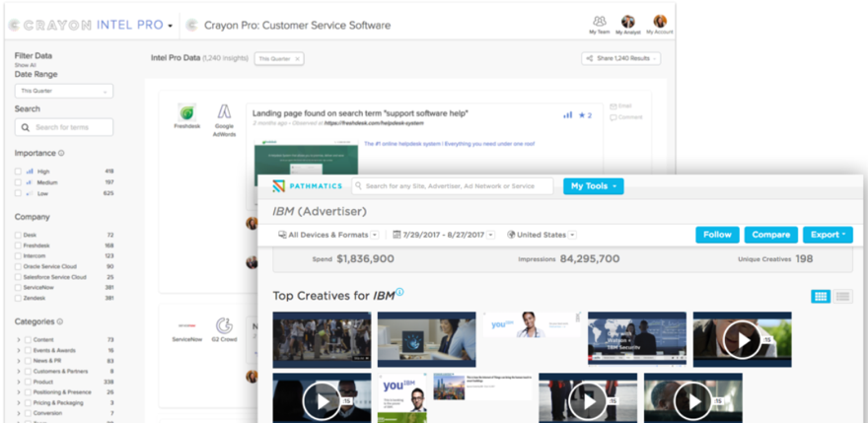The width and height of the screenshot is (868, 423).
Task: Open the My Tools dropdown in Pathmatics
Action: (594, 186)
